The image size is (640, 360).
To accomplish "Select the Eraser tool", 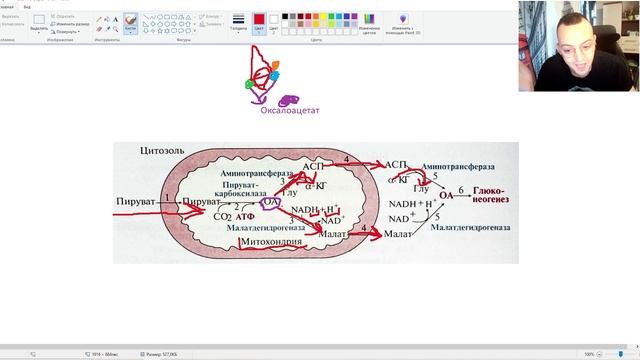I will [x=99, y=29].
